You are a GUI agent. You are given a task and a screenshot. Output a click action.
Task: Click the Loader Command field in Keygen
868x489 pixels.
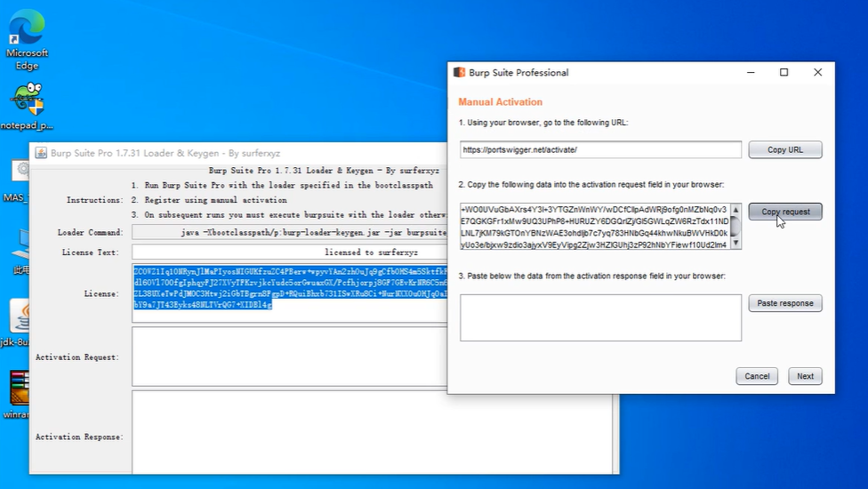coord(290,232)
